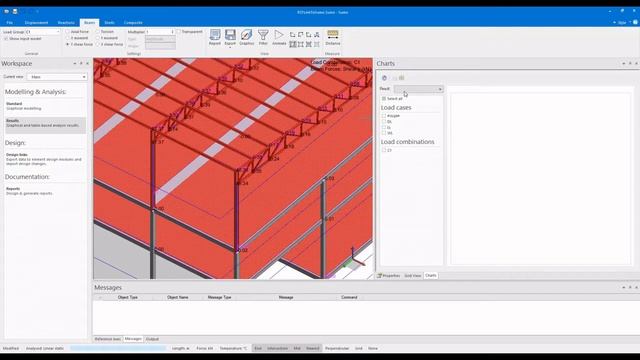Open the Length unit selector in the status bar

pos(180,349)
